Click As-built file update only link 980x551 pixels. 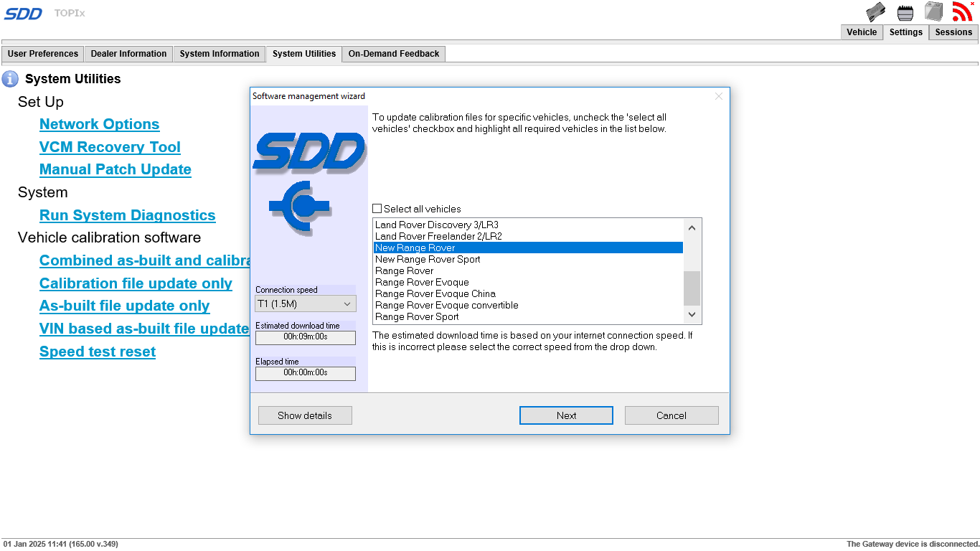[x=124, y=306]
